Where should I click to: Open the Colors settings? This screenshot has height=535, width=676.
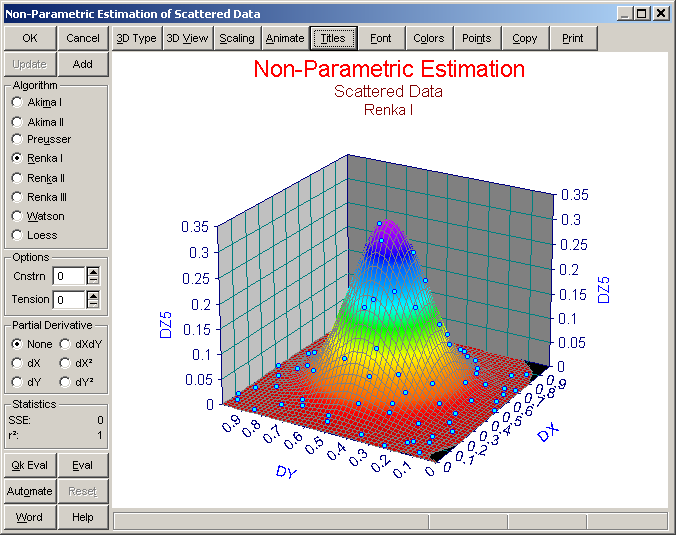429,38
